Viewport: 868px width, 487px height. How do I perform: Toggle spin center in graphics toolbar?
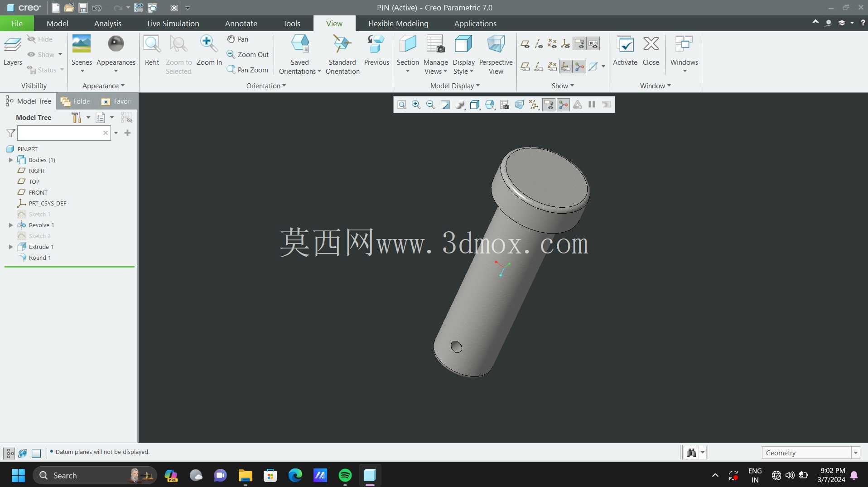(x=563, y=105)
